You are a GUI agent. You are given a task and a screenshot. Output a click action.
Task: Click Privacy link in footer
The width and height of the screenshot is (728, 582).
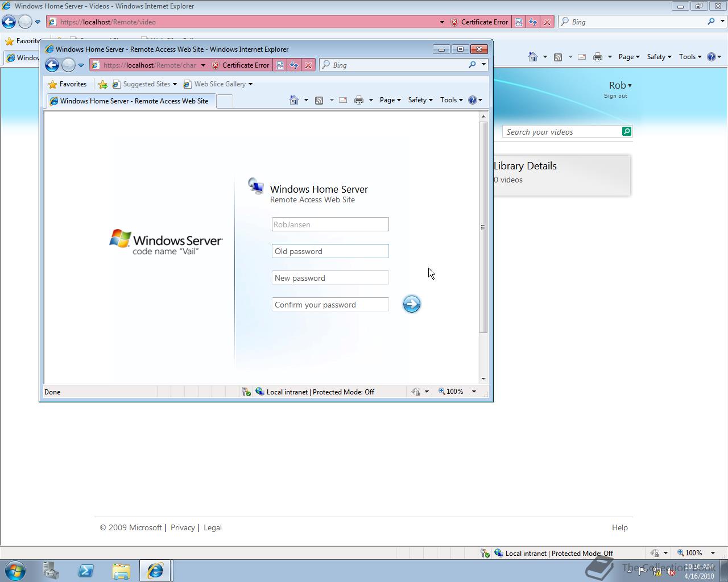pyautogui.click(x=183, y=527)
